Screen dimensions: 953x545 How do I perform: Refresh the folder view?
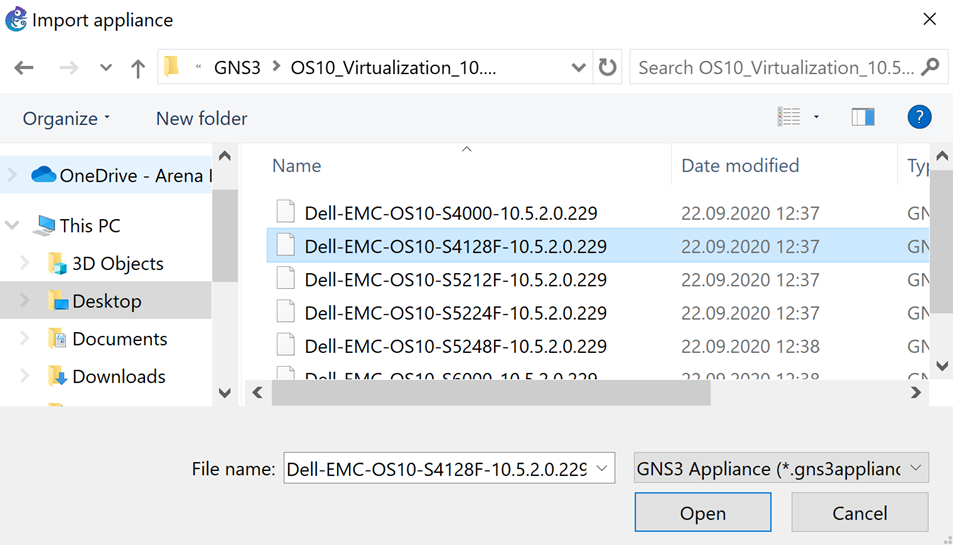click(607, 67)
